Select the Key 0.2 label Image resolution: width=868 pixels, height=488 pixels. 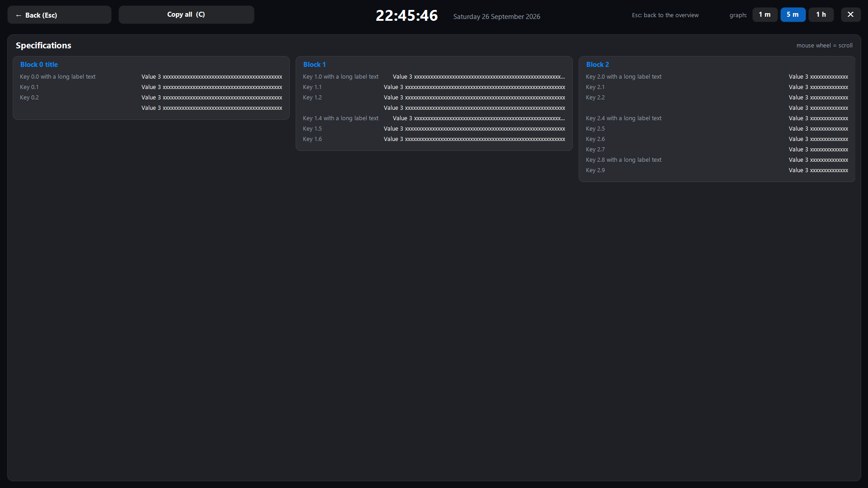29,98
